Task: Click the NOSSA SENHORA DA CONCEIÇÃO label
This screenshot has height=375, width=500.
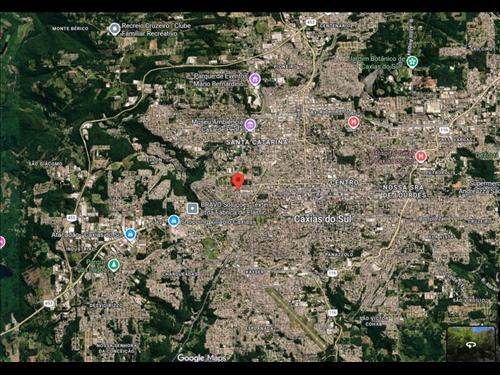Action: click(116, 348)
